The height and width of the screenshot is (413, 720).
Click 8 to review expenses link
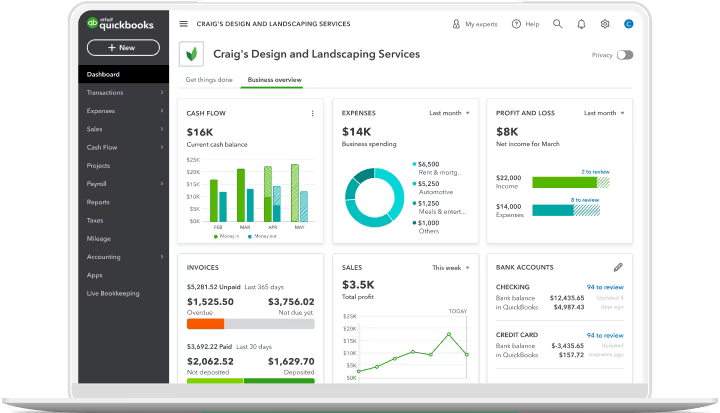(585, 200)
